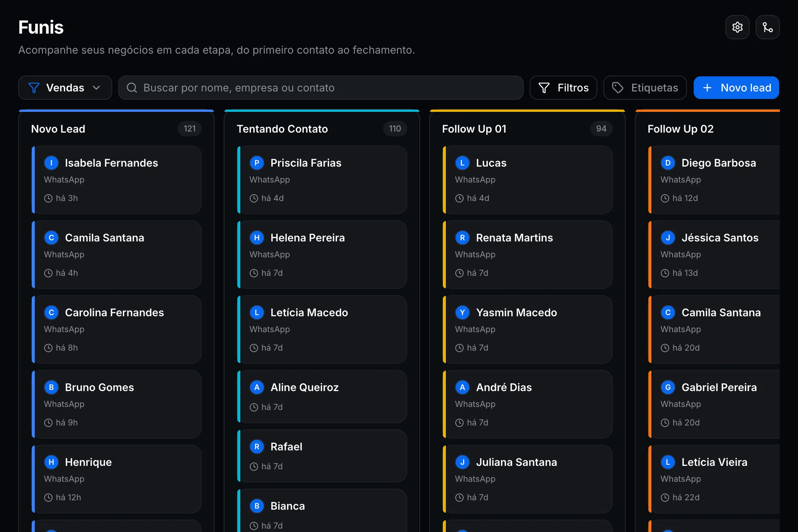The height and width of the screenshot is (532, 798).
Task: Click Diego Barbosa's avatar letter D
Action: coord(668,163)
